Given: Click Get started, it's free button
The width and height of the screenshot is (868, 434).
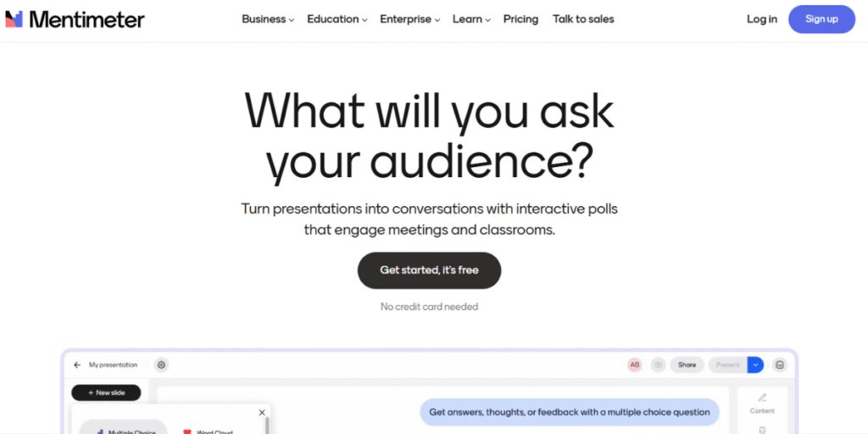Looking at the screenshot, I should (x=429, y=270).
